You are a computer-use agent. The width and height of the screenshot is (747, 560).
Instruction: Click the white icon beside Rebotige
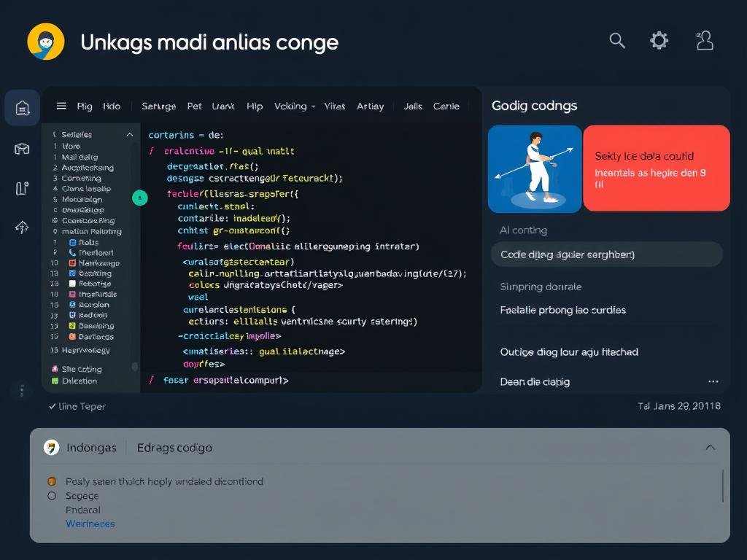click(x=72, y=284)
